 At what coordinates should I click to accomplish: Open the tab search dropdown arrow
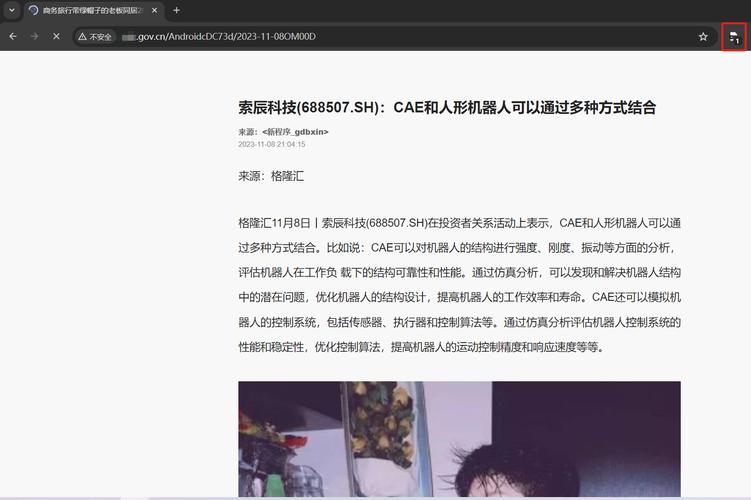pyautogui.click(x=12, y=10)
